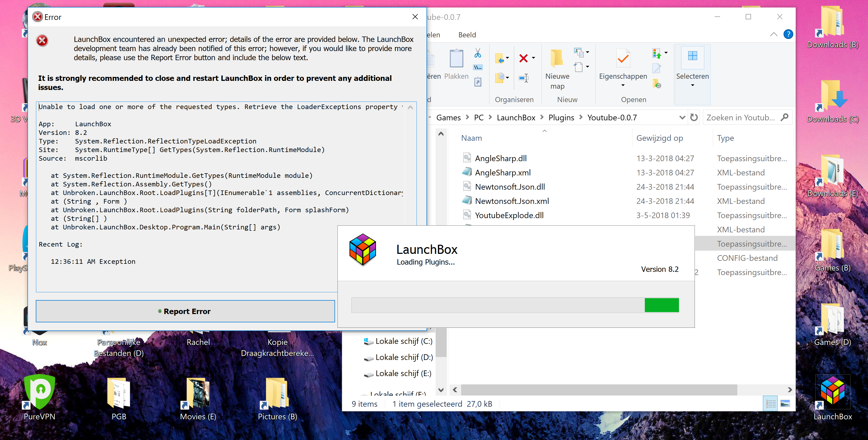Open the PureVPN desktop shortcut
This screenshot has width=868, height=440.
tap(40, 397)
